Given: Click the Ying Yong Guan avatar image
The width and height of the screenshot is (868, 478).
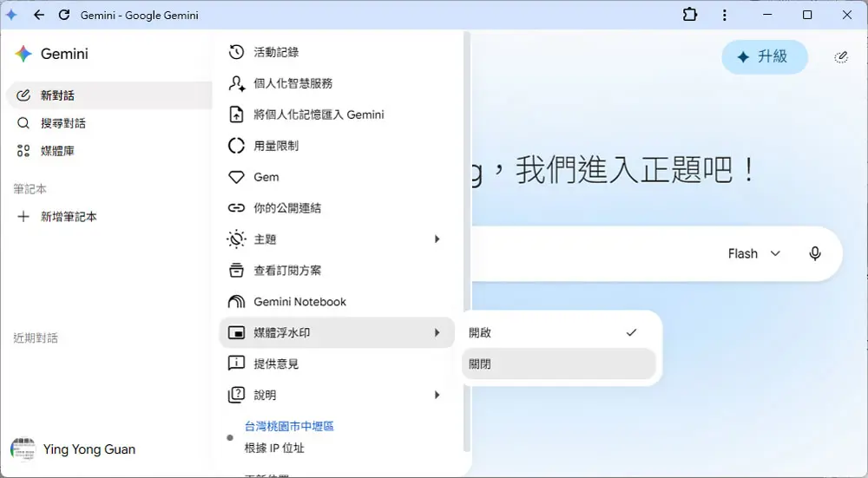Looking at the screenshot, I should coord(23,449).
